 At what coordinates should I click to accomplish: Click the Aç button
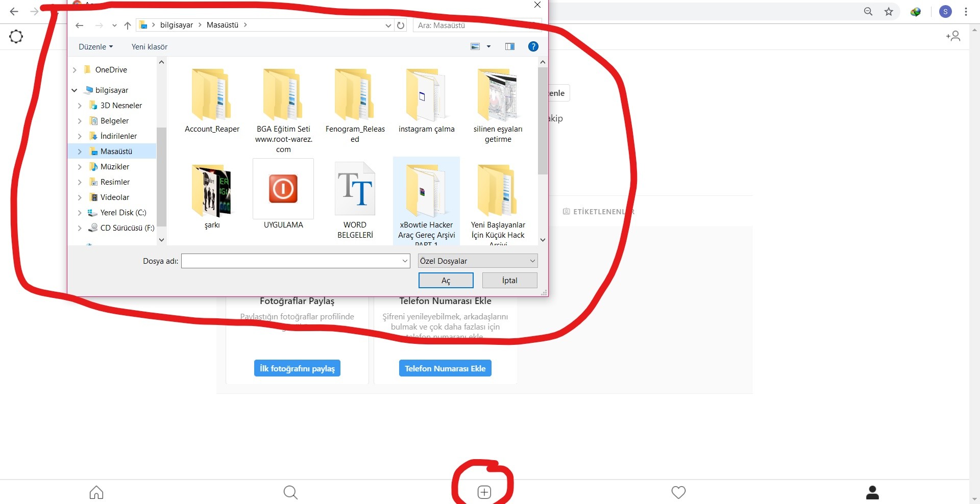446,281
